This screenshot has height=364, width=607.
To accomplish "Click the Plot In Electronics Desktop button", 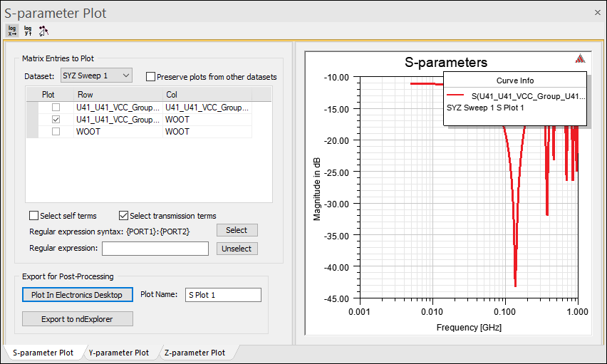I will [77, 295].
